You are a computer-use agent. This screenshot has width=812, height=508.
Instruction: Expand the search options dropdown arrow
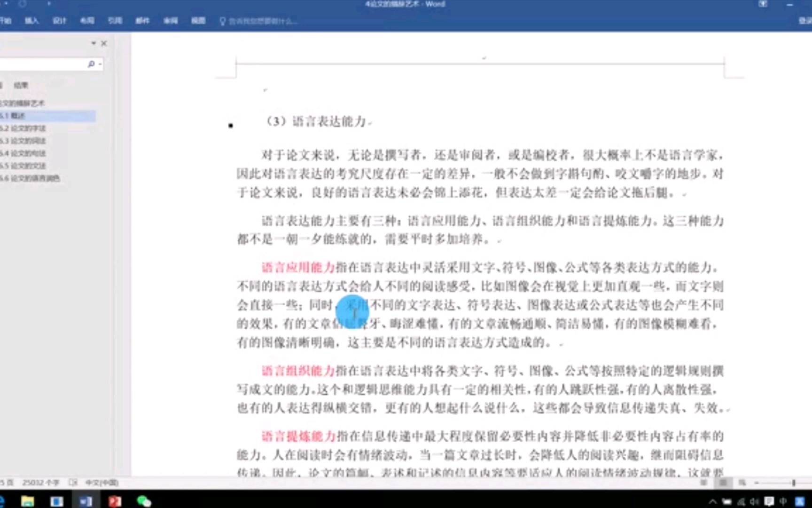pyautogui.click(x=100, y=64)
